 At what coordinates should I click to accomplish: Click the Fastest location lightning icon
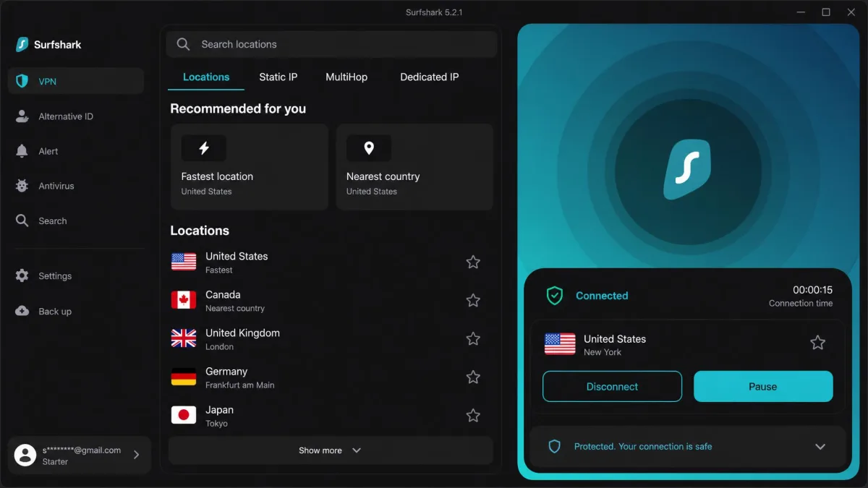point(204,148)
